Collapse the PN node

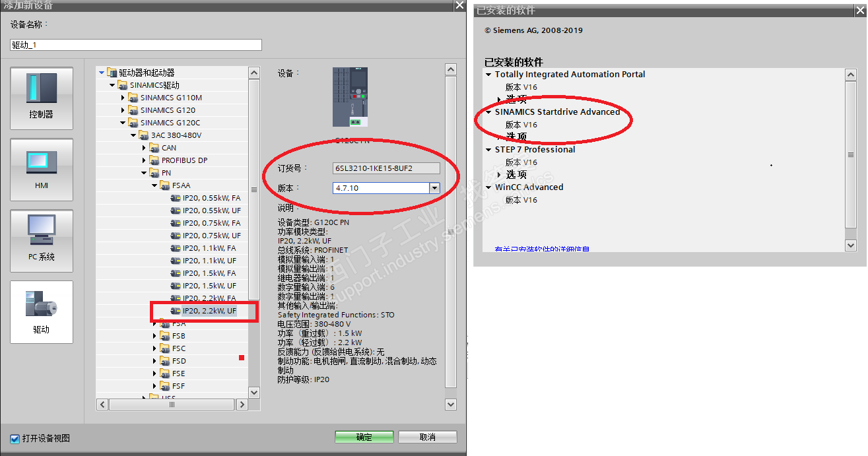click(x=144, y=173)
